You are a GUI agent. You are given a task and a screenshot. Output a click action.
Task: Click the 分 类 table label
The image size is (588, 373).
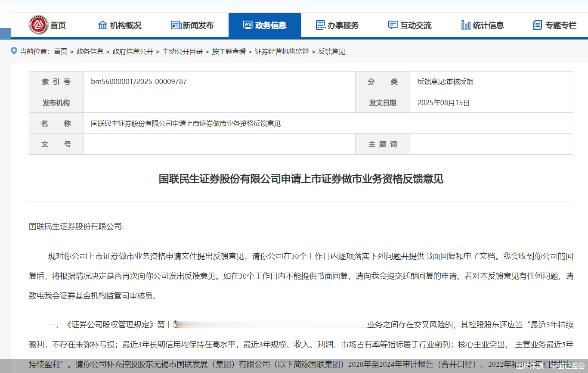click(383, 82)
